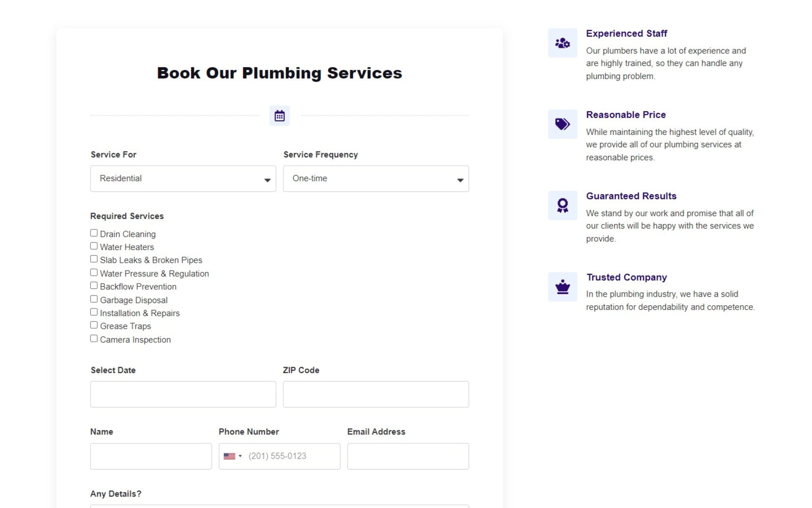Click the US flag country selector
Viewport: 812px width, 508px height.
click(233, 456)
